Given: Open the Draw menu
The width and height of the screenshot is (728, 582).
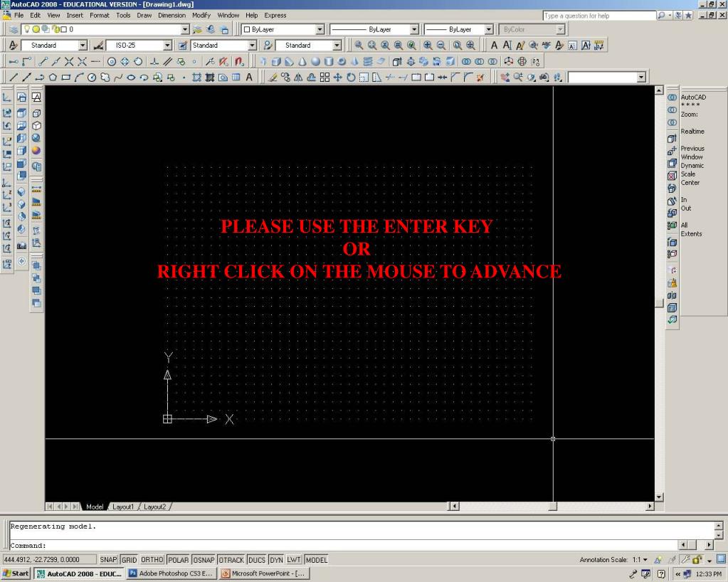Looking at the screenshot, I should click(144, 16).
